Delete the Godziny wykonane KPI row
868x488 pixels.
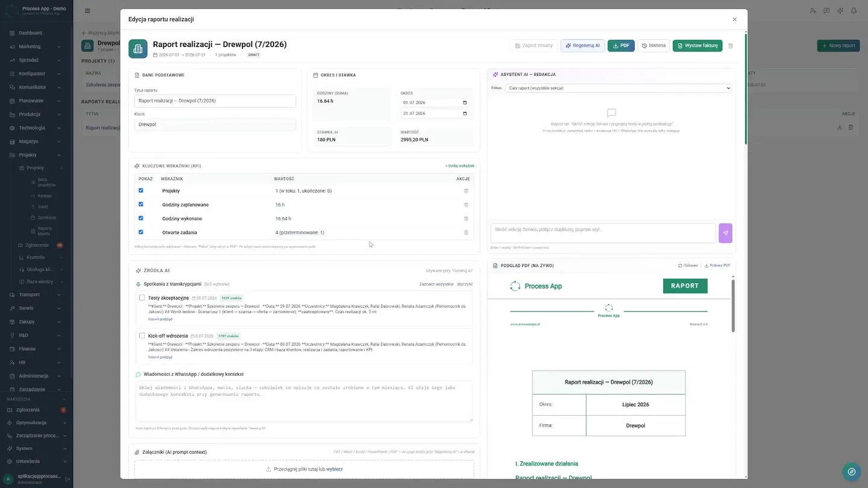coord(466,219)
